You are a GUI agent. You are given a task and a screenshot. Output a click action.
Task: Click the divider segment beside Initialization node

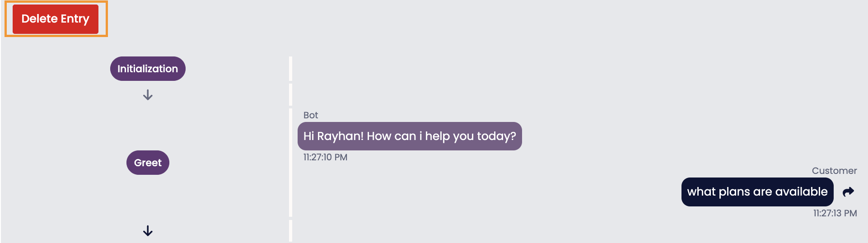(290, 69)
